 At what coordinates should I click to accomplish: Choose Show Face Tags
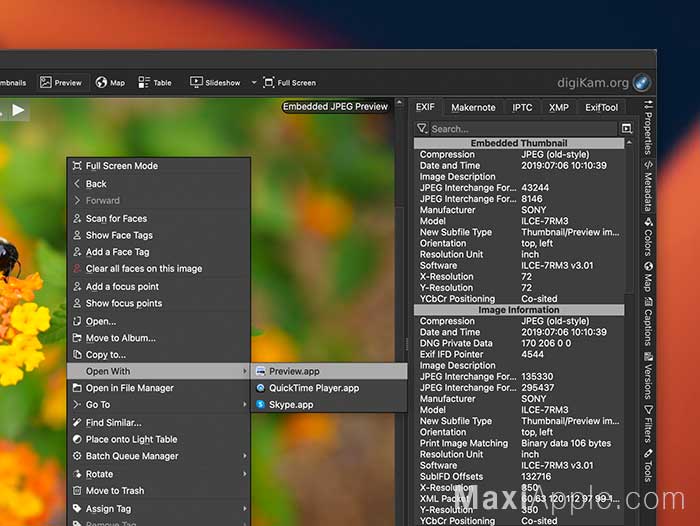point(158,235)
